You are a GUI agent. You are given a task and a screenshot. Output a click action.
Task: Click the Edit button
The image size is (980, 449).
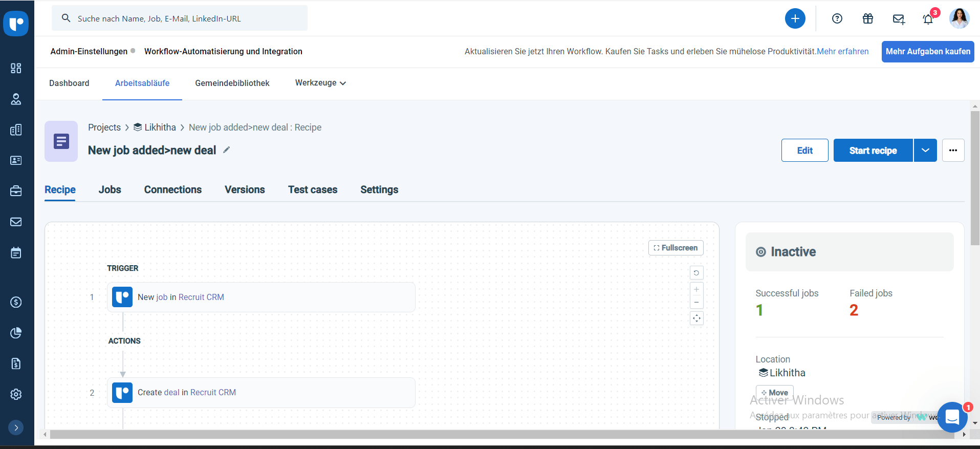click(804, 151)
